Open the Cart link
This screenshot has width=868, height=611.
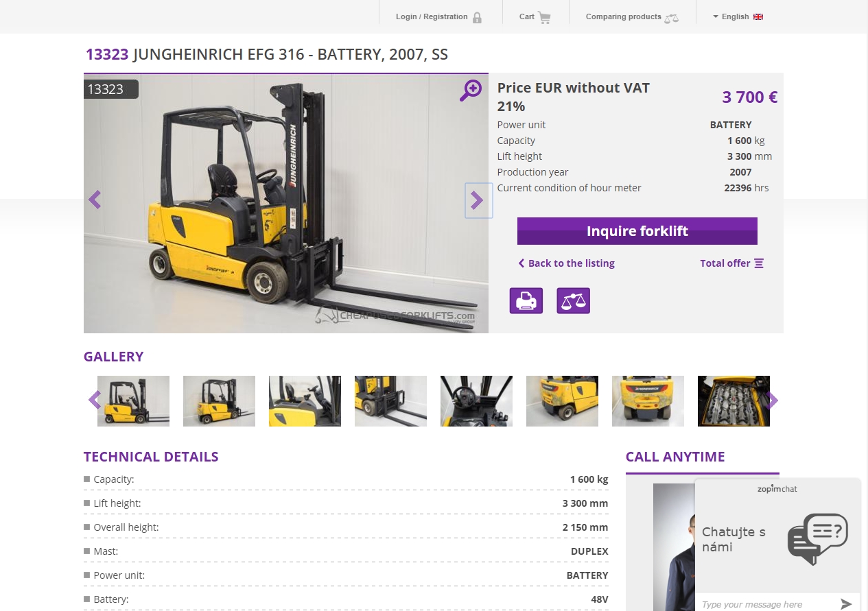535,16
